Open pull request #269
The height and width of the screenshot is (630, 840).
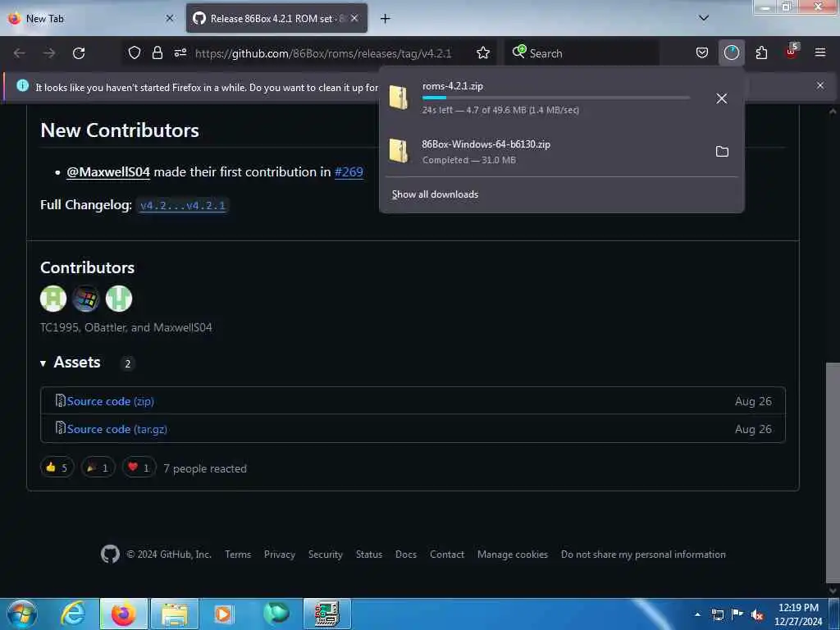point(349,172)
